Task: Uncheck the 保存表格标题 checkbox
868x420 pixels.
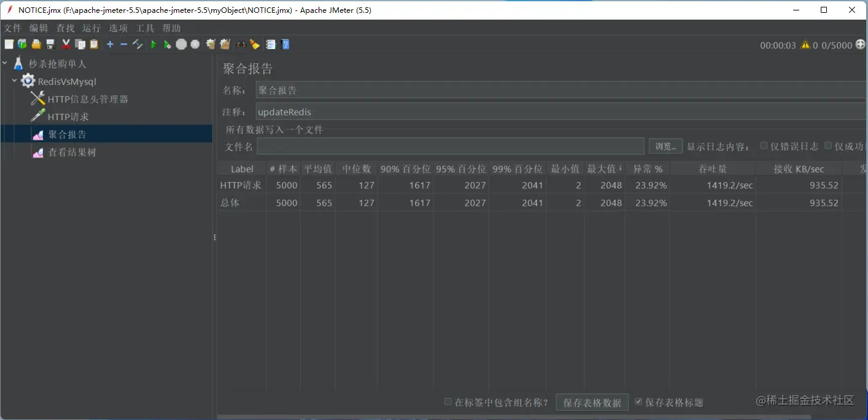Action: coord(638,402)
